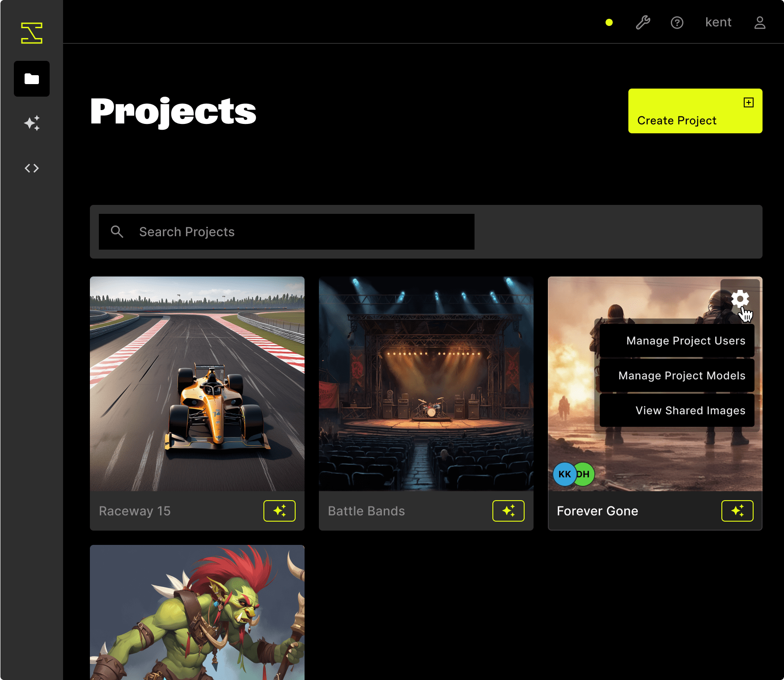This screenshot has width=784, height=680.
Task: Open the kent account name
Action: click(718, 22)
